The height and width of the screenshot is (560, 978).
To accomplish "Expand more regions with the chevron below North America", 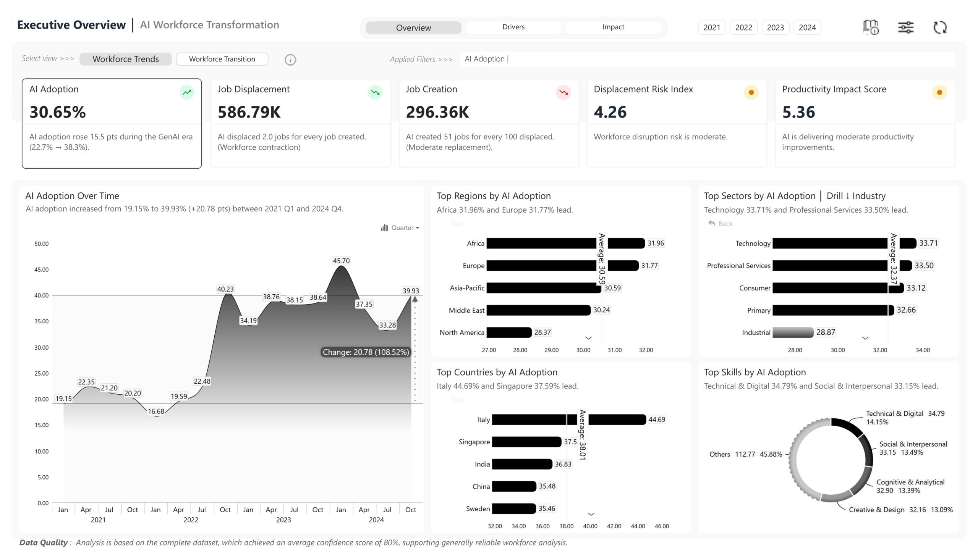I will (588, 338).
